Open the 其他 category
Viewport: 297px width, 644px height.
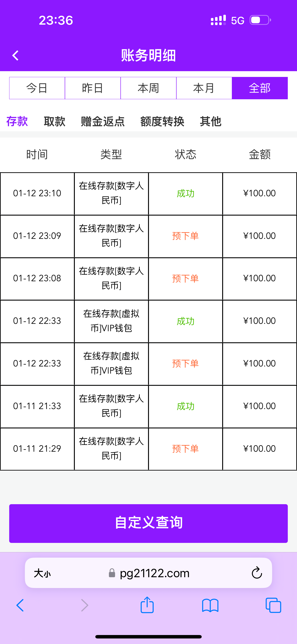pyautogui.click(x=210, y=122)
